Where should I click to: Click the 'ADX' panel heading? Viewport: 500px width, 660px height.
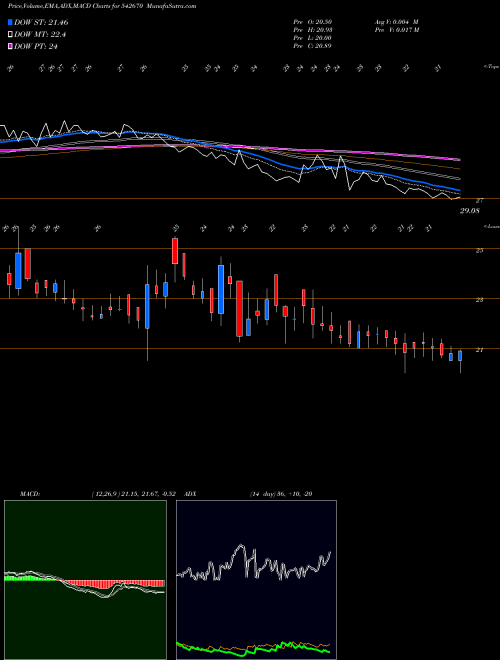190,494
